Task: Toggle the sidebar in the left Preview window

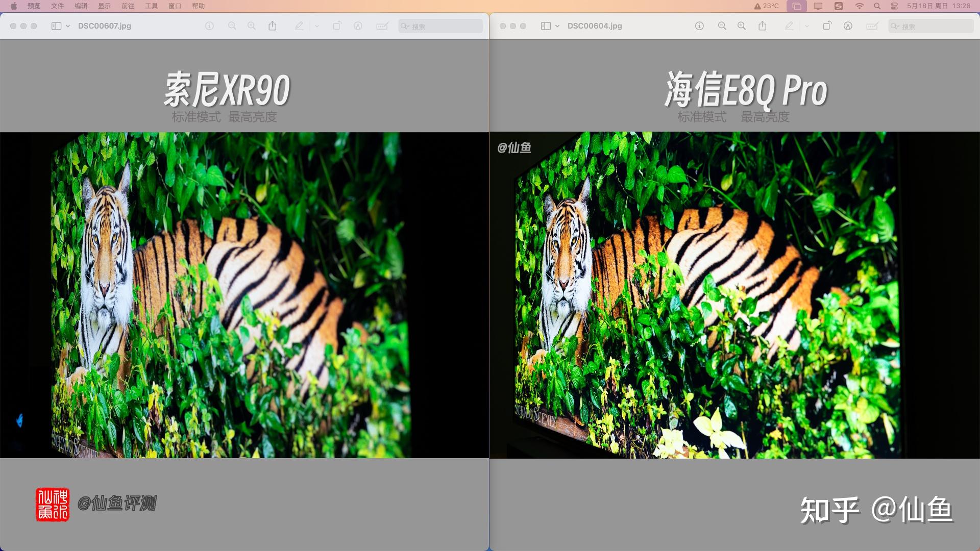Action: (x=55, y=26)
